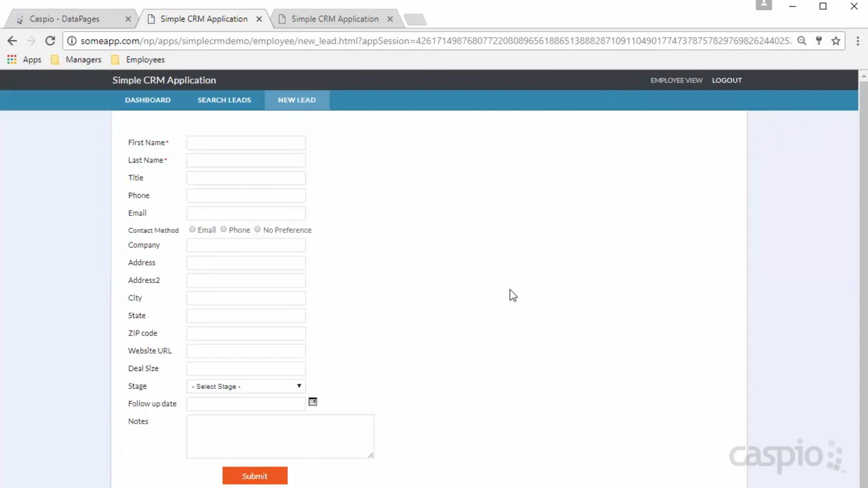Select Phone as contact method

(x=223, y=229)
